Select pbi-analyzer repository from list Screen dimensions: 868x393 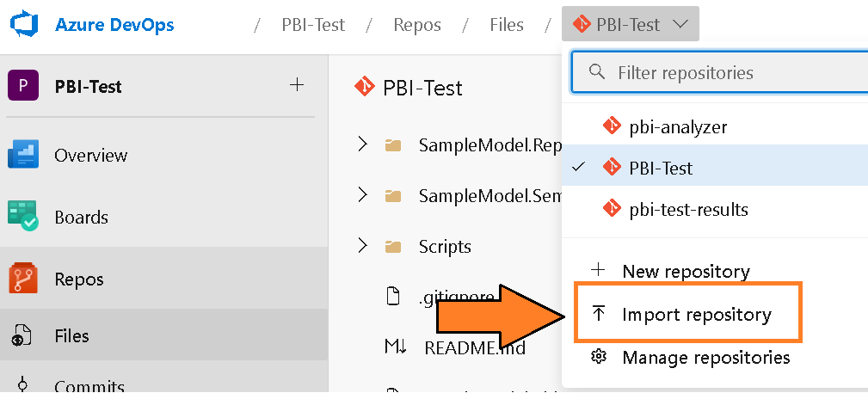(x=677, y=126)
